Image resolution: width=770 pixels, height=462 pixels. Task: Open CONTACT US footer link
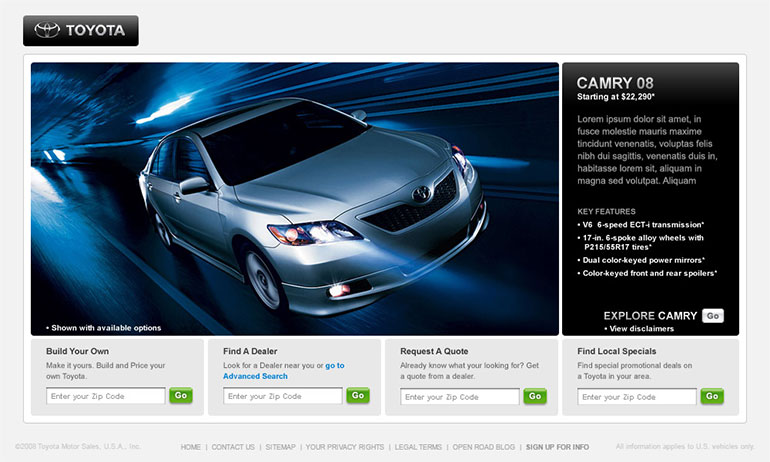(x=233, y=447)
